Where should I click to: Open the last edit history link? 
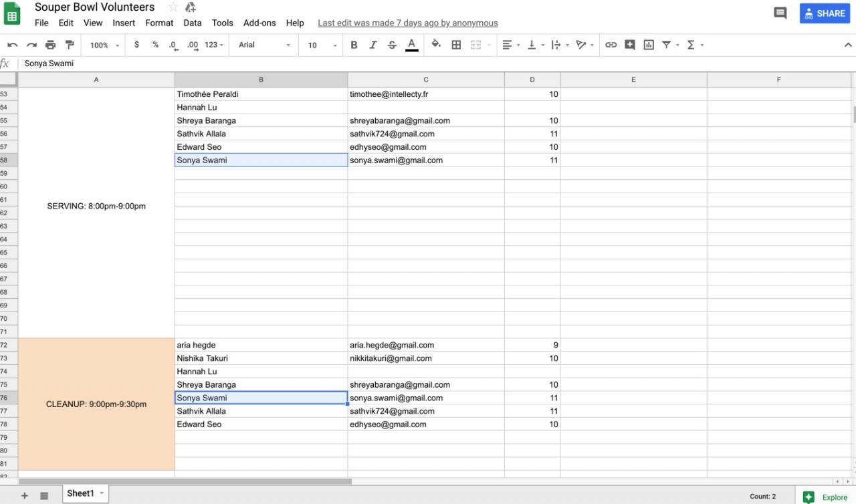coord(407,23)
